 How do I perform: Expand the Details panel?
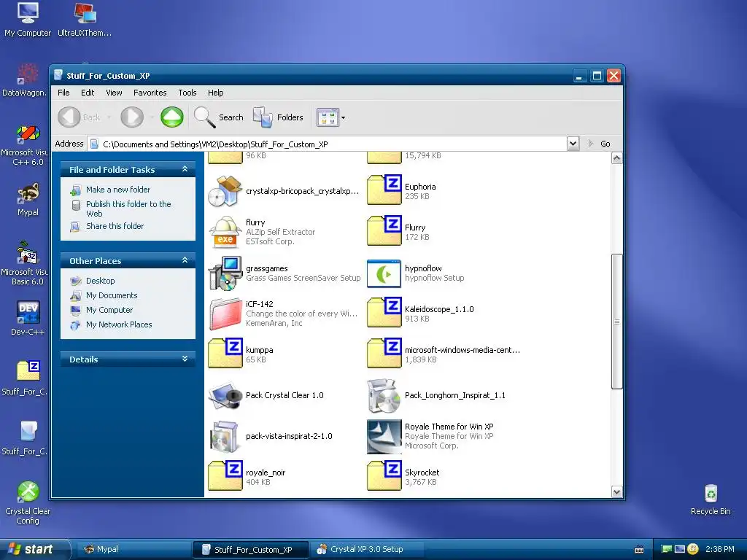(x=185, y=359)
